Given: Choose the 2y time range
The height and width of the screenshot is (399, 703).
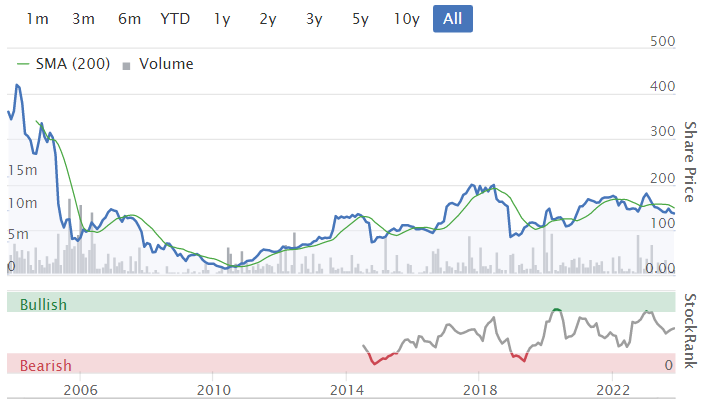Looking at the screenshot, I should click(268, 19).
